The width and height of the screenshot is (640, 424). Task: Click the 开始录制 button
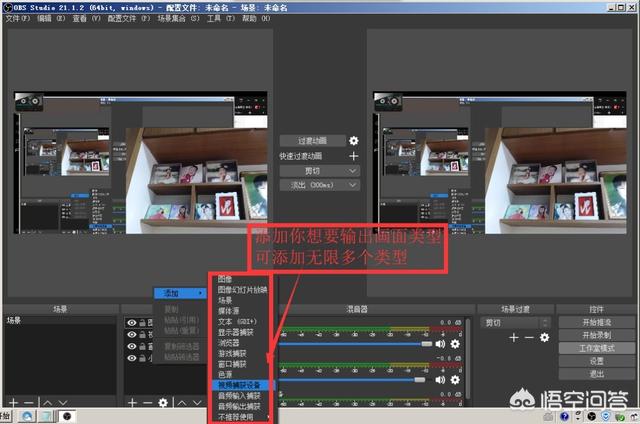pos(595,335)
